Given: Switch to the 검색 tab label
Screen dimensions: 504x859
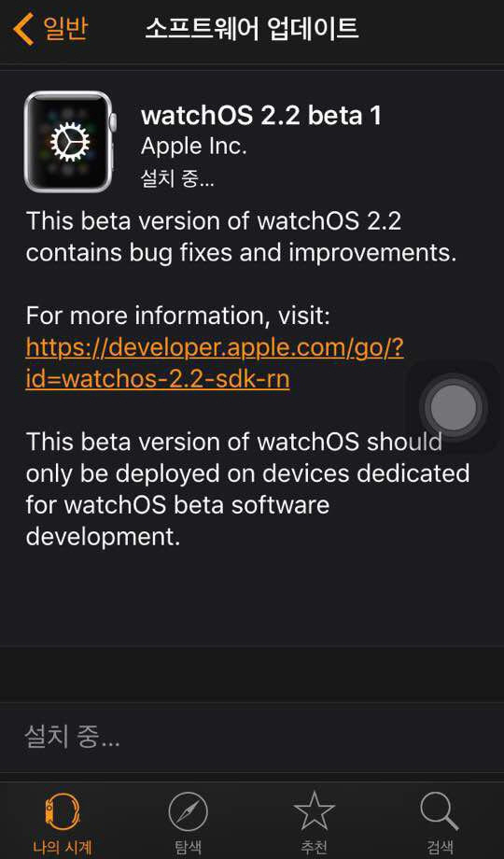Looking at the screenshot, I should point(440,847).
